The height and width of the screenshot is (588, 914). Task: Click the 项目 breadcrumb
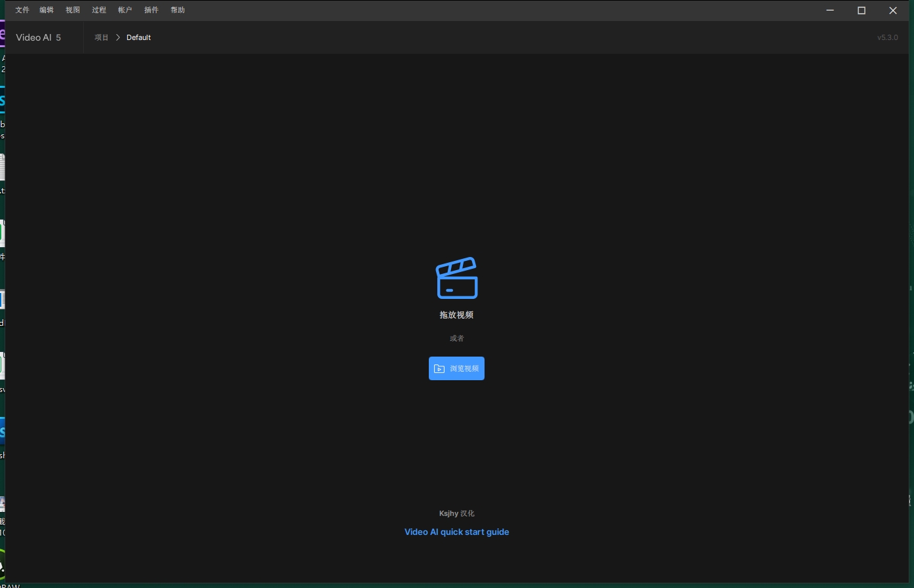point(102,37)
